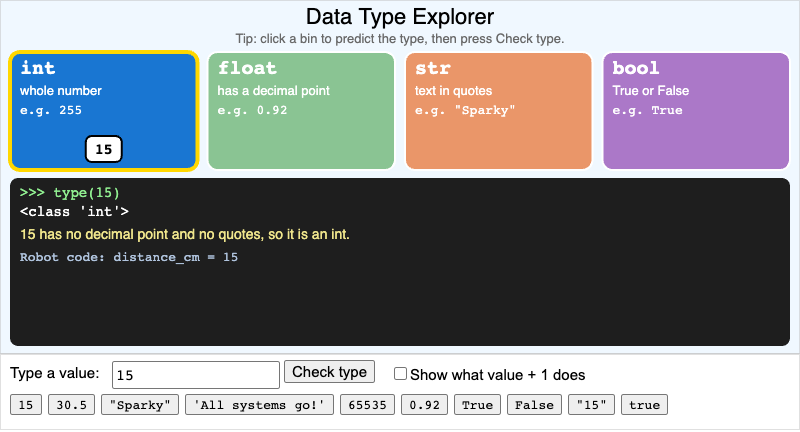The image size is (800, 432).
Task: Choose the str bin
Action: click(498, 111)
